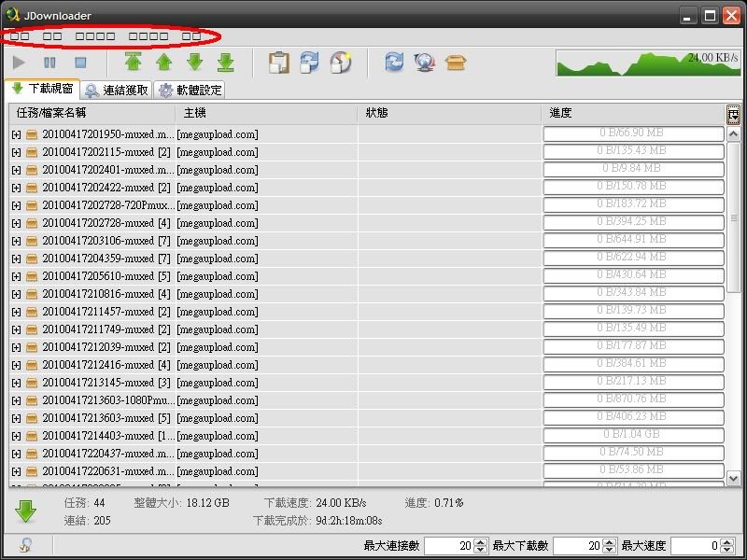Click the blue refresh arrows update icon

[x=394, y=63]
